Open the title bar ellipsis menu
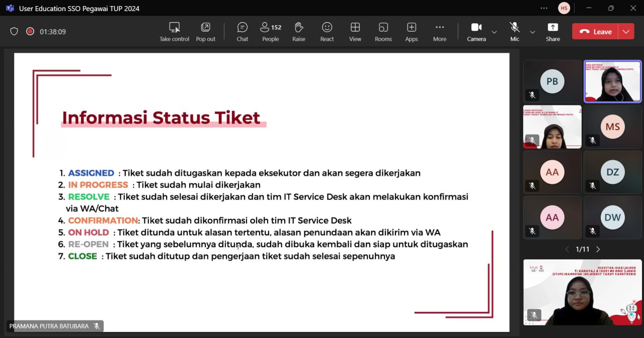 tap(543, 8)
